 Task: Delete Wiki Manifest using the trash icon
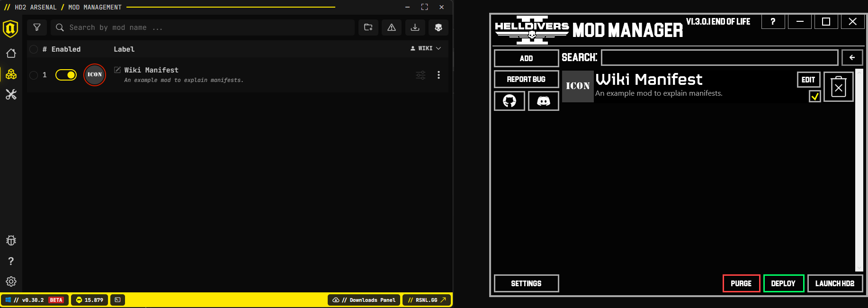839,87
